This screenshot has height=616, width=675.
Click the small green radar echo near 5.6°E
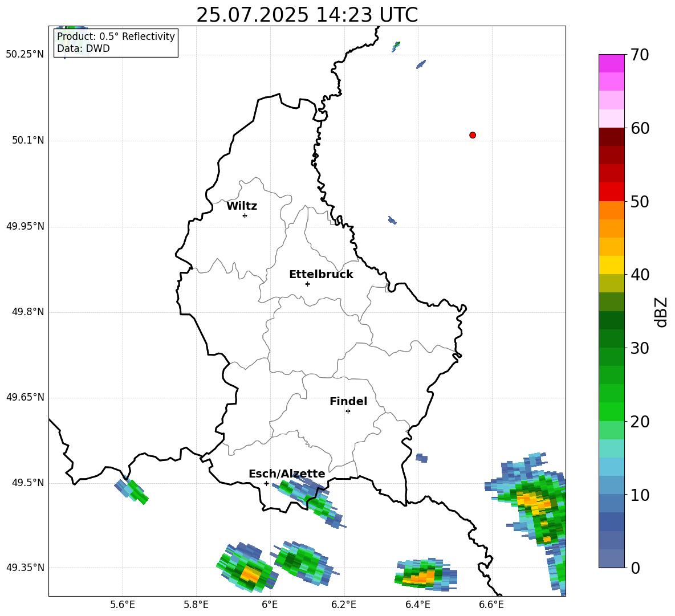[x=132, y=491]
